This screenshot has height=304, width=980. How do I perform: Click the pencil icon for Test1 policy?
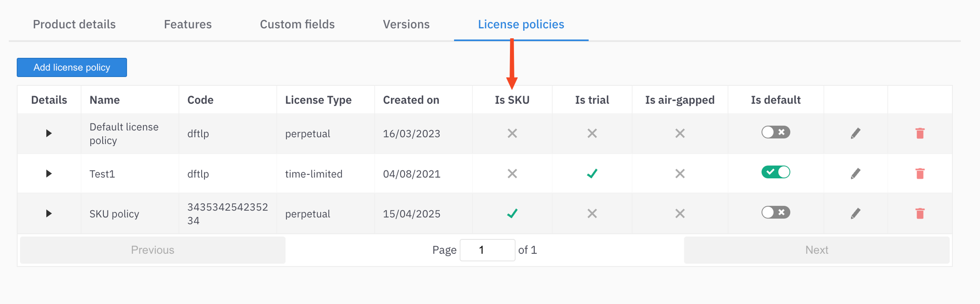click(x=855, y=173)
